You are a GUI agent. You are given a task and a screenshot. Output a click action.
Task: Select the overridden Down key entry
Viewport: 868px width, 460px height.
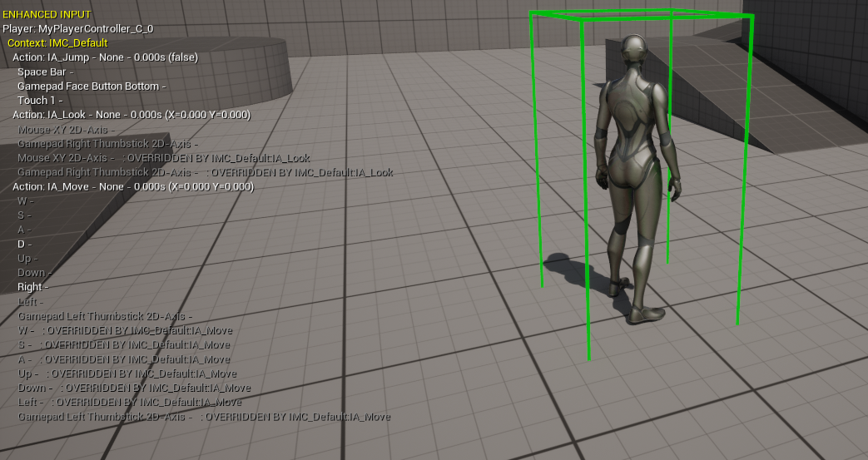tap(133, 388)
